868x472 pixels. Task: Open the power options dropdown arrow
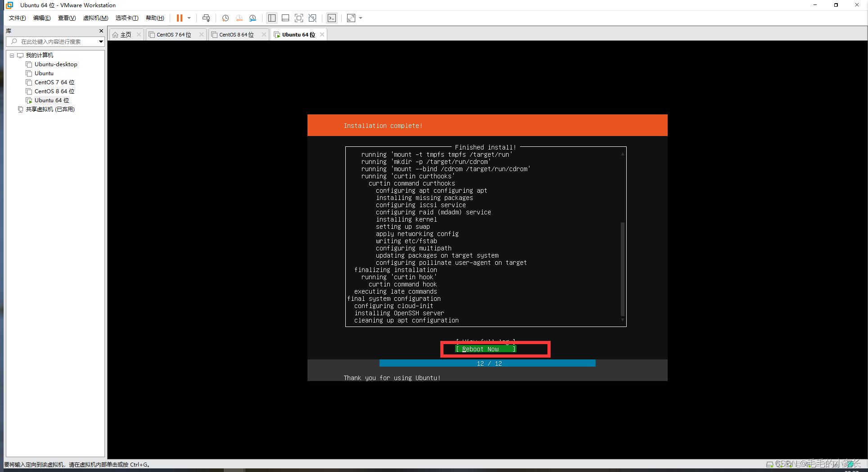(189, 18)
